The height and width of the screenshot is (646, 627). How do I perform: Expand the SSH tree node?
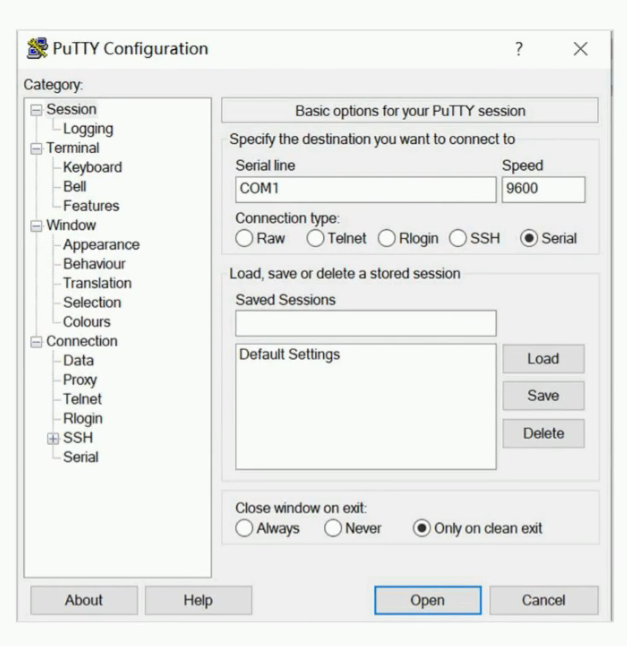point(53,438)
